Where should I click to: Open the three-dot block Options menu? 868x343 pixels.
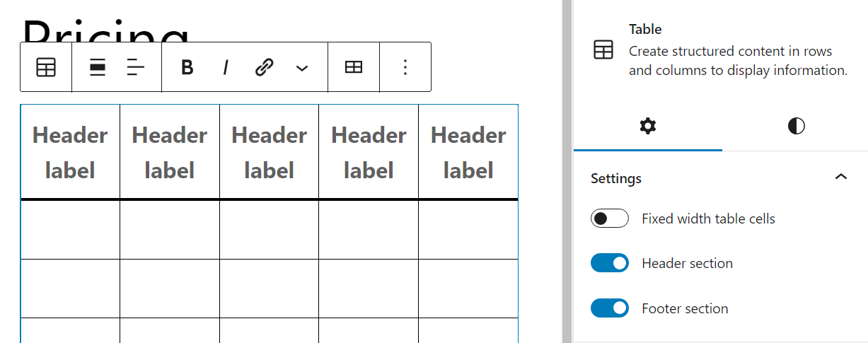pyautogui.click(x=405, y=67)
